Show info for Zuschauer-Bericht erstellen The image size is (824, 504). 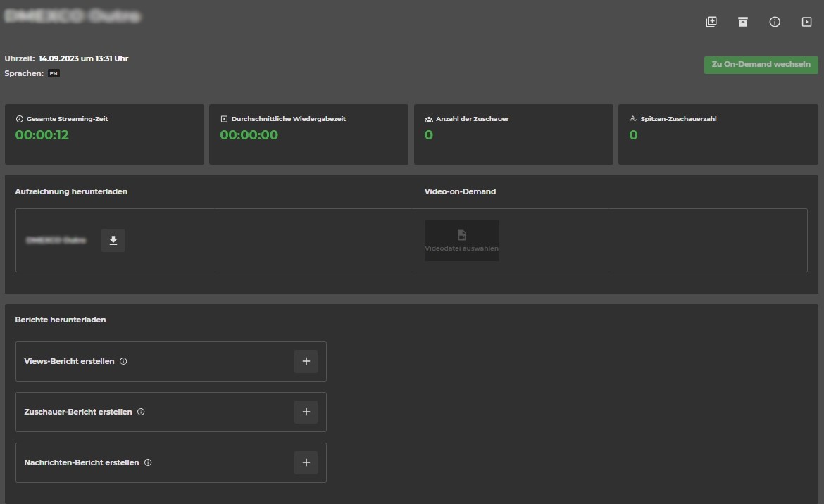(141, 412)
